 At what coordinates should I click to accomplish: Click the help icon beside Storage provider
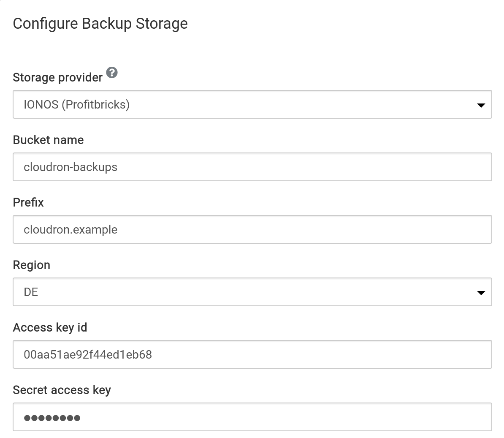(112, 73)
